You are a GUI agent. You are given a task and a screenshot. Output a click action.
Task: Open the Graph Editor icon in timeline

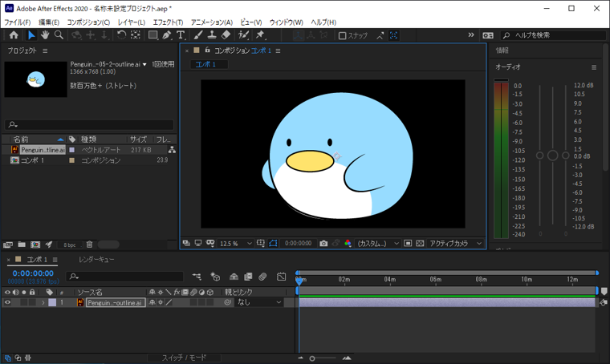(x=281, y=277)
